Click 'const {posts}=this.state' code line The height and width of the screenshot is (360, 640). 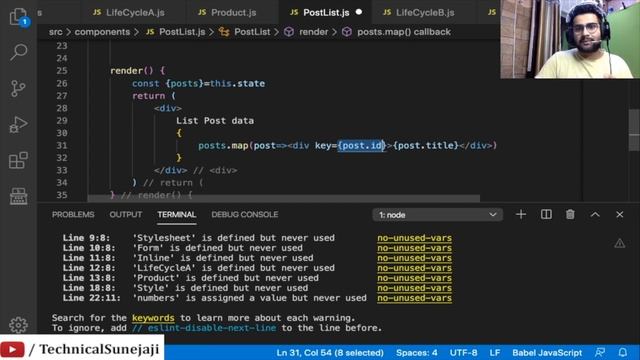click(198, 83)
